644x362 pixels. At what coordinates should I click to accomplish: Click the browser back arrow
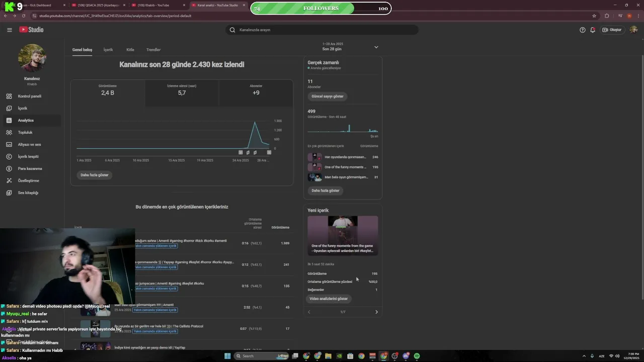click(6, 16)
